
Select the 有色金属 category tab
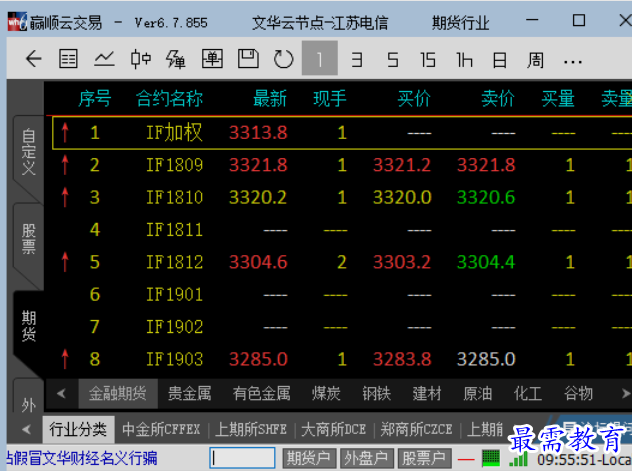click(261, 393)
